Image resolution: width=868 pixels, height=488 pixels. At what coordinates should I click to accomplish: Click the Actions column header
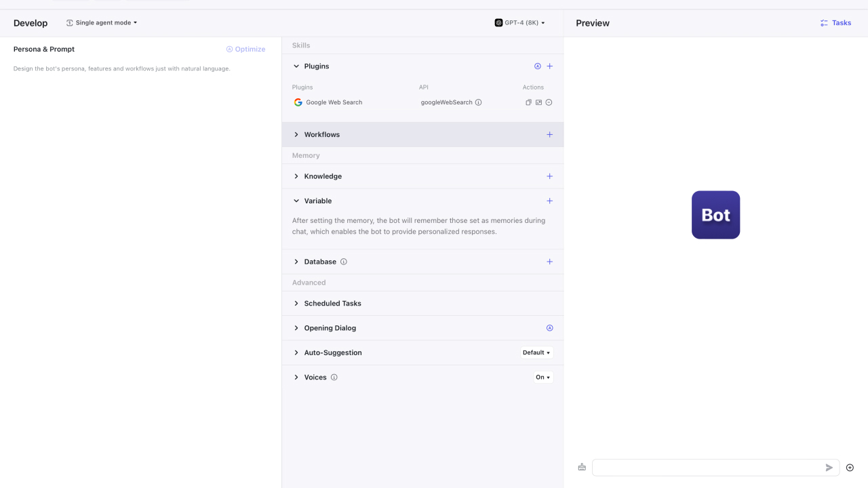[x=533, y=87]
